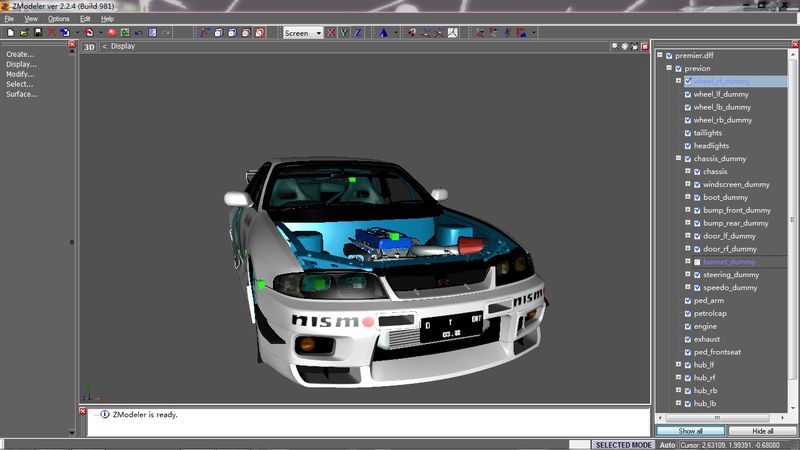Click the second selection-level cube icon
Image resolution: width=800 pixels, height=450 pixels.
pos(218,33)
